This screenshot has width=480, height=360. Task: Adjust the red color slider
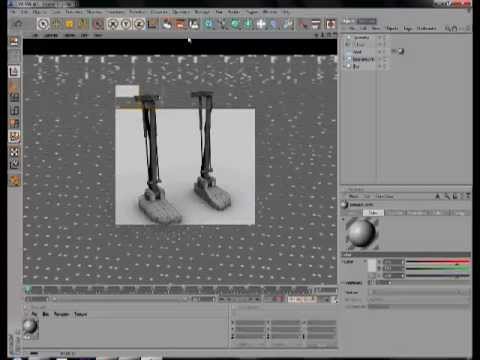438,262
